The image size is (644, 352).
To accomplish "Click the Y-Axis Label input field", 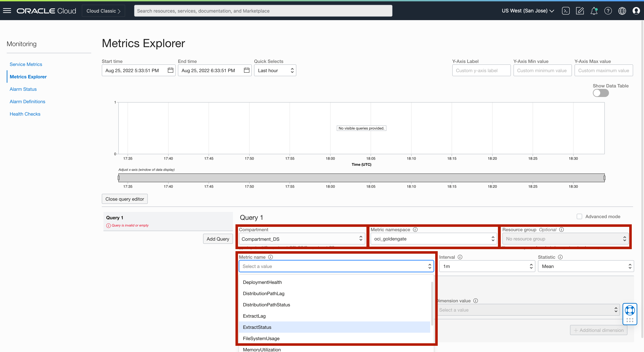I will [481, 70].
